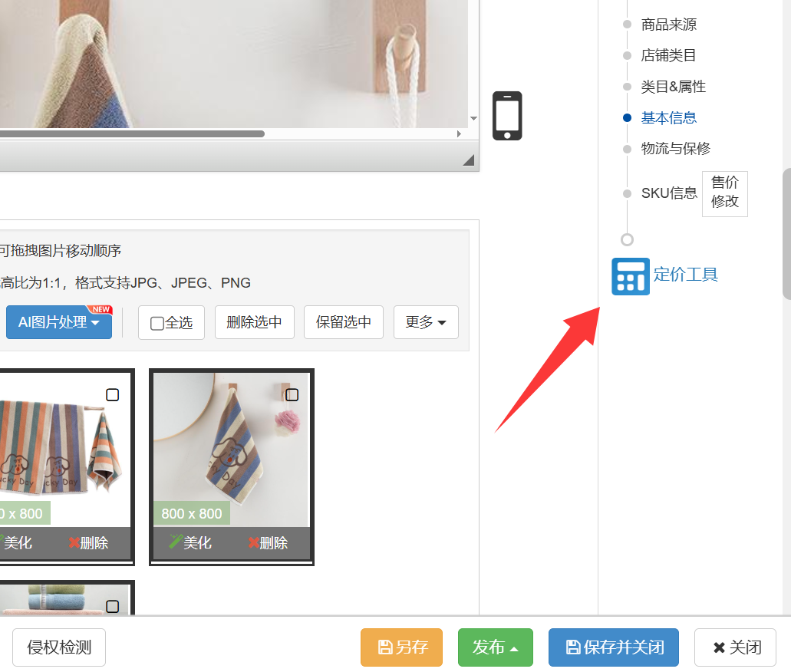Screen dimensions: 791x672
Task: Click the right arrow of horizontal scrollbar
Action: 459,133
